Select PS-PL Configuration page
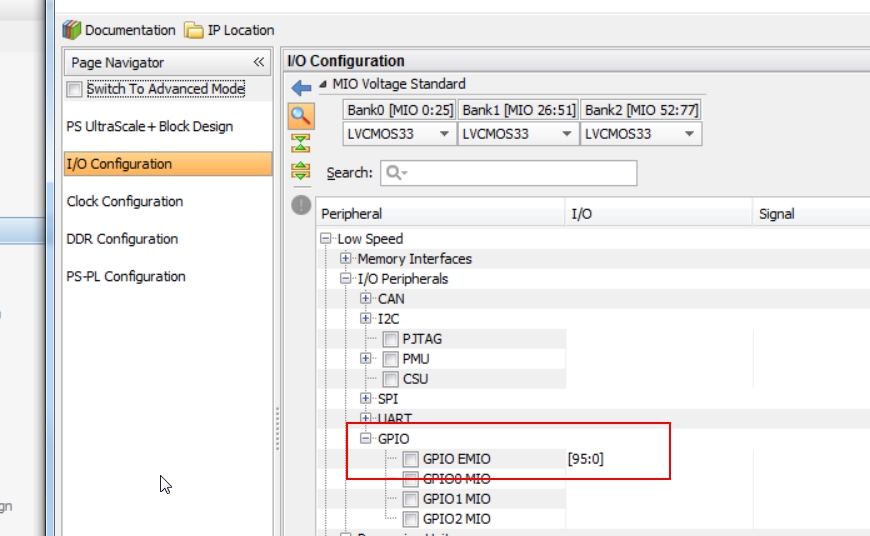The height and width of the screenshot is (536, 870). coord(126,276)
